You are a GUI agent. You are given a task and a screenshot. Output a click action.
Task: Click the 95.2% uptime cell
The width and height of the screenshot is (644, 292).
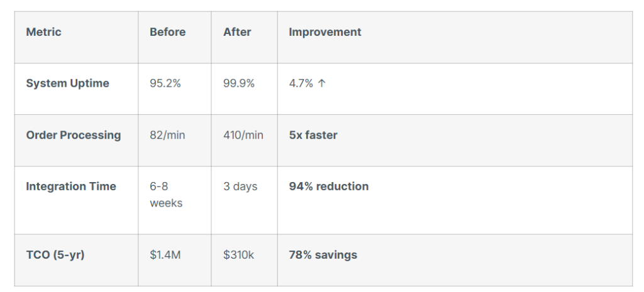[165, 84]
